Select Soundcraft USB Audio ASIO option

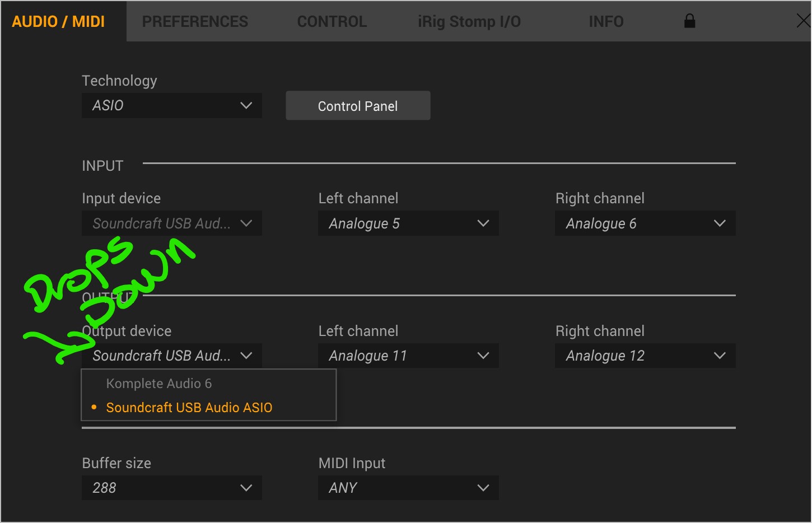189,408
